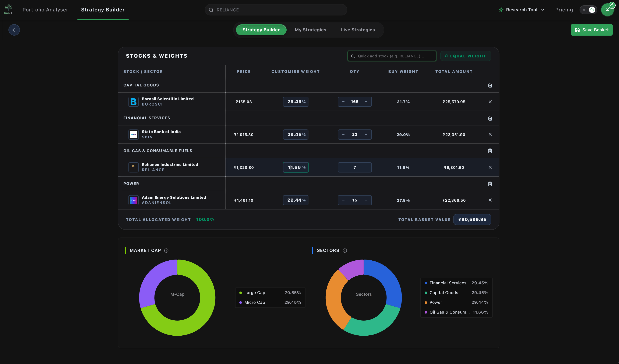Click the Kalpi logo icon
Screen dimensions: 619x364
(x=8, y=9)
